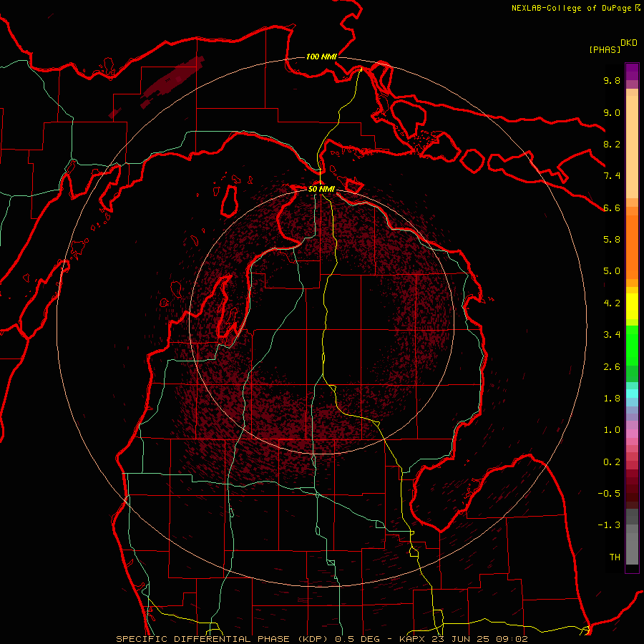Click the KAPX station identifier in the caption

coord(412,639)
